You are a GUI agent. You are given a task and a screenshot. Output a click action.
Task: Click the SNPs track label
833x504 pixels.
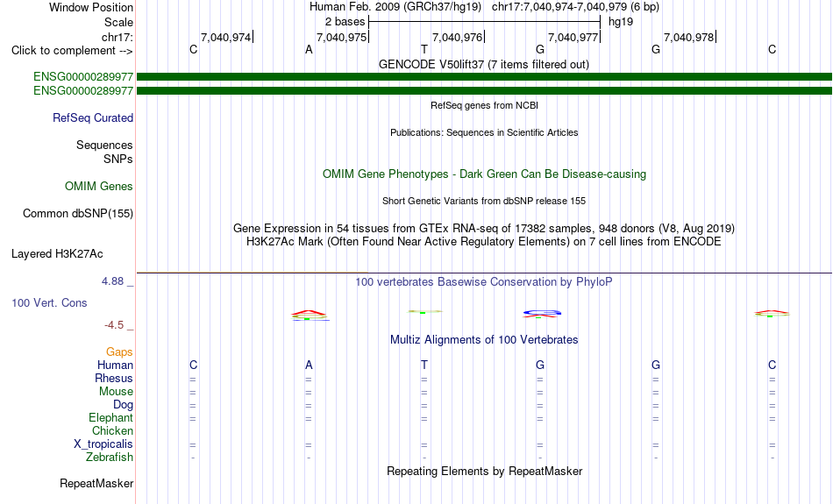118,159
